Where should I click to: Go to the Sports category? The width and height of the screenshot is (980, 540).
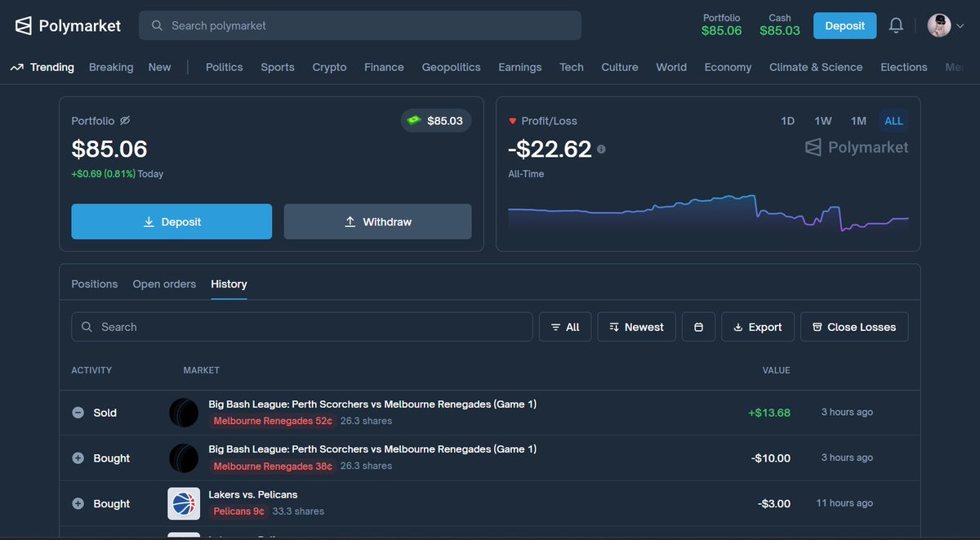pyautogui.click(x=278, y=67)
